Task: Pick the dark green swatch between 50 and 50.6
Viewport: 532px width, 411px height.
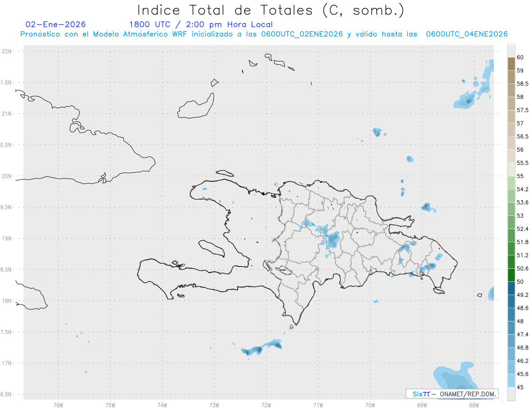Action: 511,275
